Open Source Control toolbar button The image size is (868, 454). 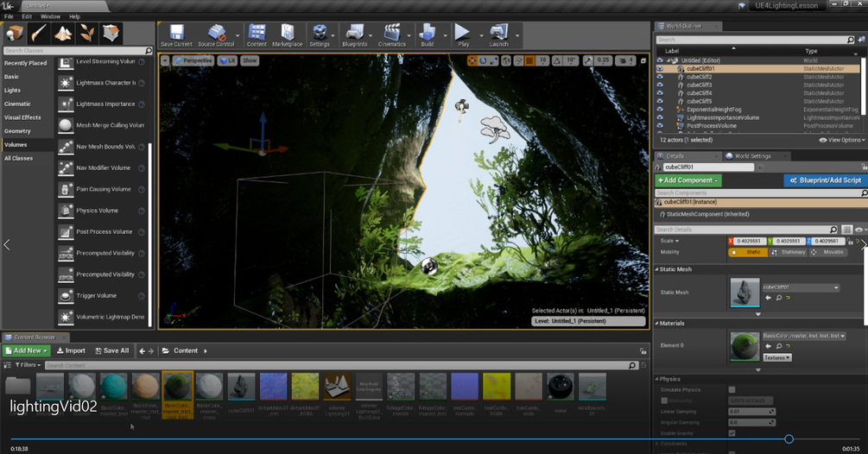(216, 35)
